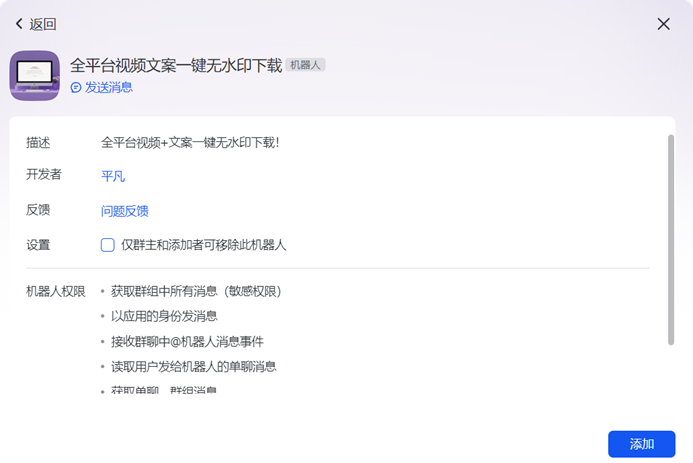Select the 接收群聊中@机器人消息事件 permission entry

187,342
